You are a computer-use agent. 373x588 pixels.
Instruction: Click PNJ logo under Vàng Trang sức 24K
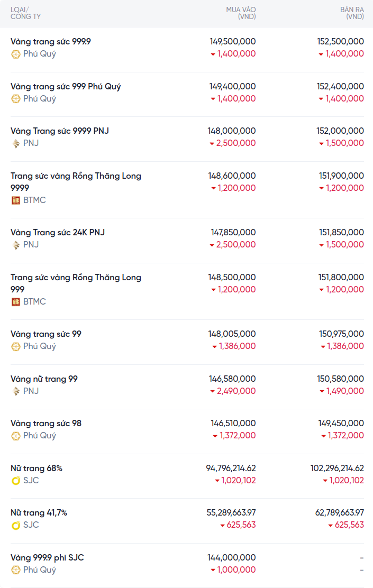(x=16, y=245)
